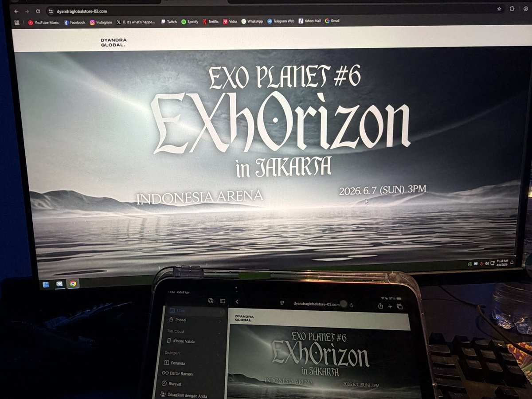This screenshot has height=399, width=532.
Task: Open the chat app icon on the taskbar
Action: pos(59,284)
